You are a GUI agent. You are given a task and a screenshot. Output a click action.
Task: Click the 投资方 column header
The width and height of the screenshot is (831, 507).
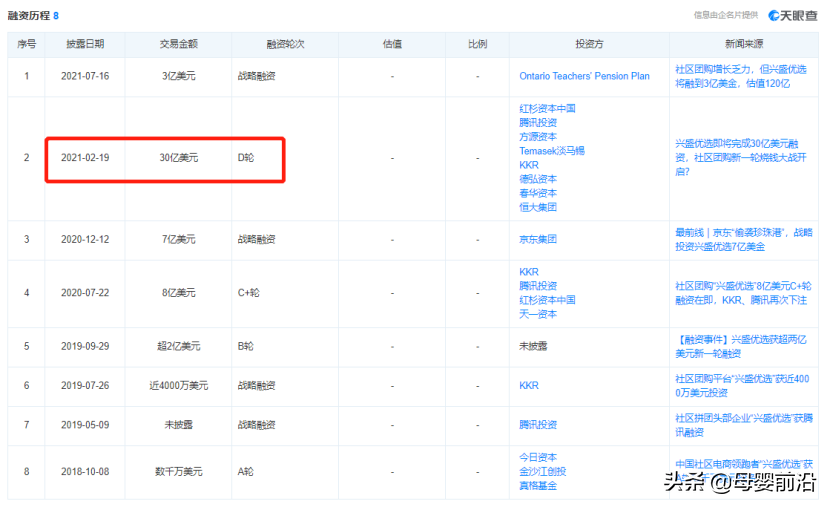(589, 45)
